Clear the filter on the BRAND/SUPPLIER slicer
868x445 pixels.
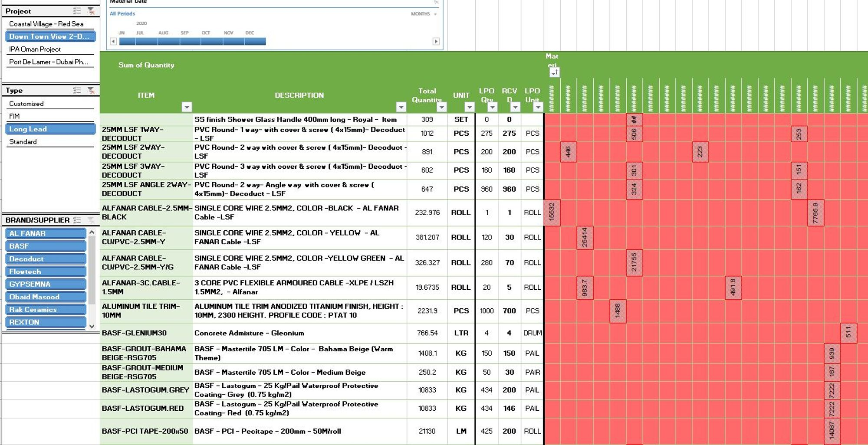pyautogui.click(x=91, y=220)
